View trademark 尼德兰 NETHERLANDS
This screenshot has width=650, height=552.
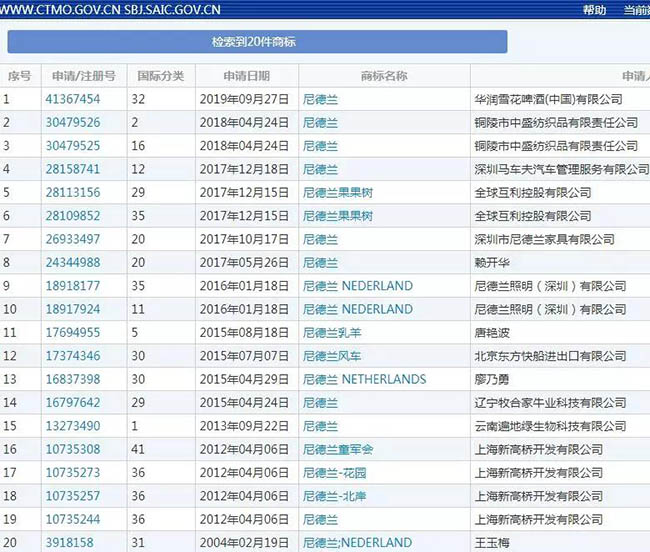(364, 379)
